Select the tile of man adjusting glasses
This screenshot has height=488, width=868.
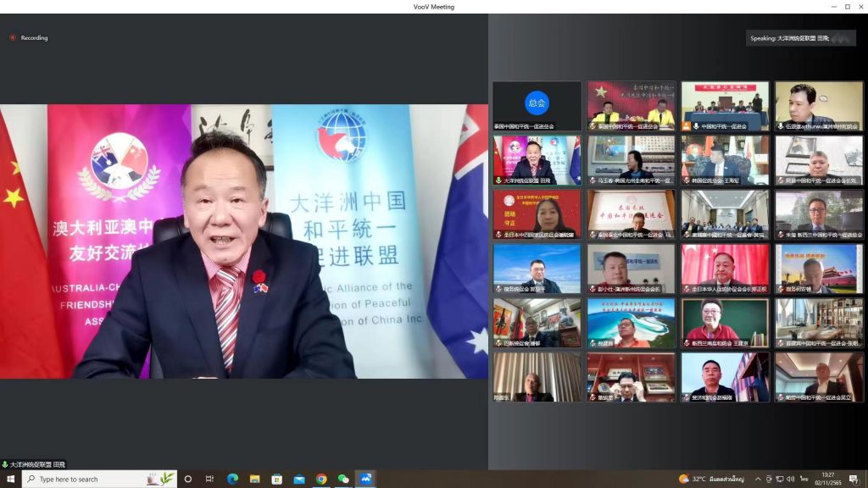tap(631, 377)
